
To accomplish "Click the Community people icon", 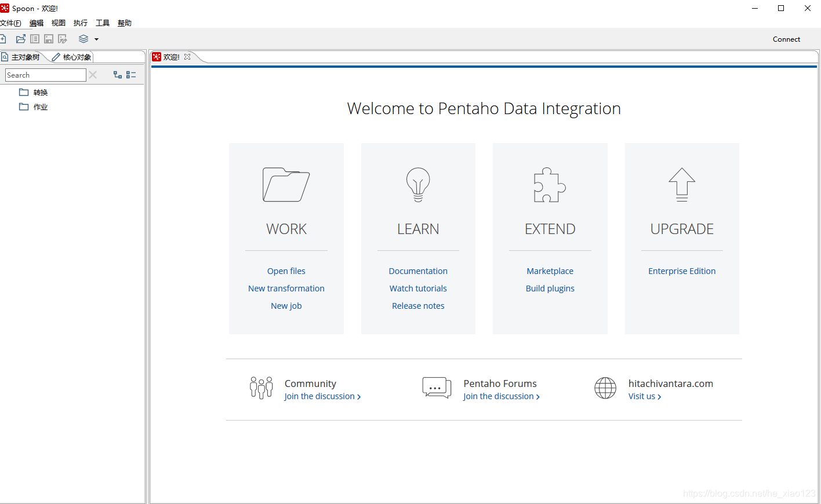I will (261, 388).
